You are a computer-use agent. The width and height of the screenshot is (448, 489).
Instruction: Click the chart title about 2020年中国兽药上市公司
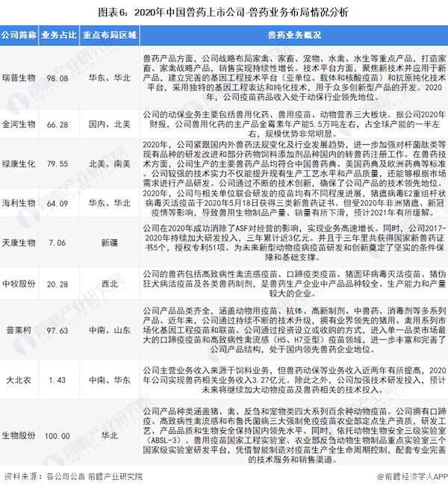(x=223, y=12)
